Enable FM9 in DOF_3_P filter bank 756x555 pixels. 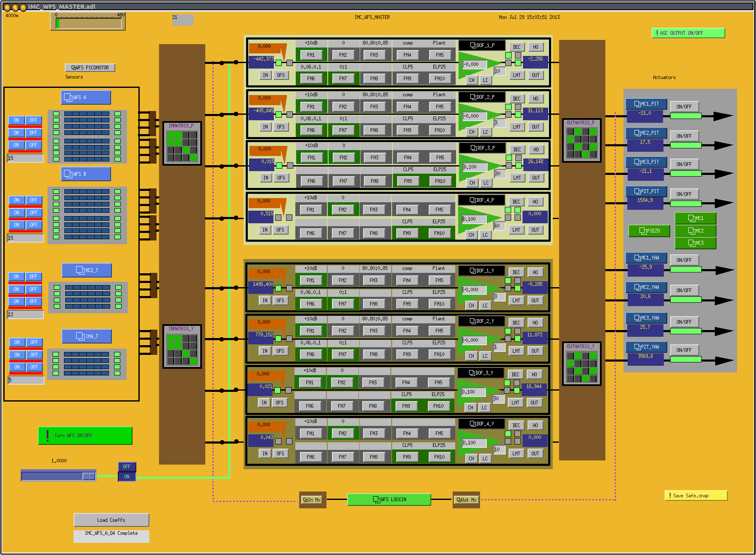click(408, 181)
